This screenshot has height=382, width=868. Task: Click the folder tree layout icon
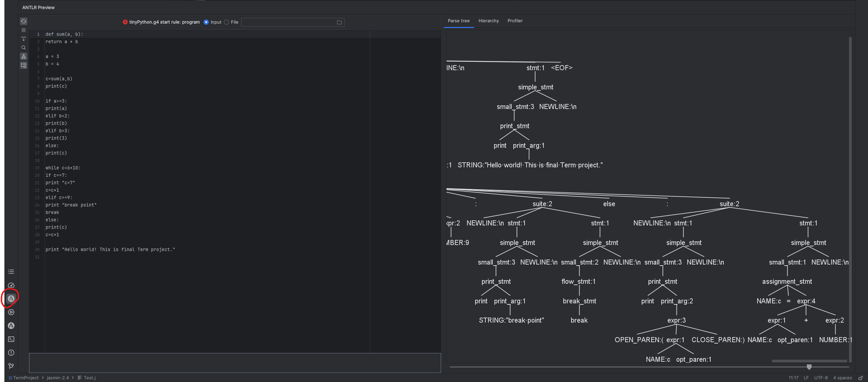tap(24, 65)
